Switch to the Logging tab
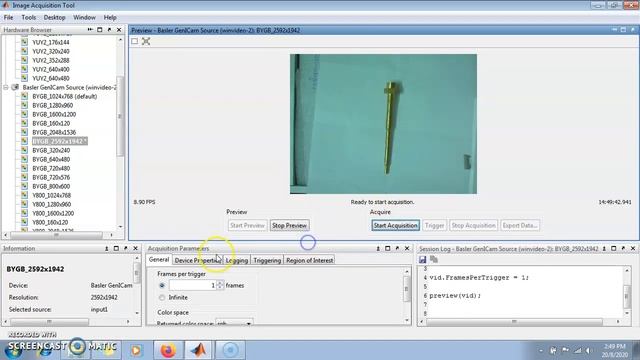 [237, 260]
